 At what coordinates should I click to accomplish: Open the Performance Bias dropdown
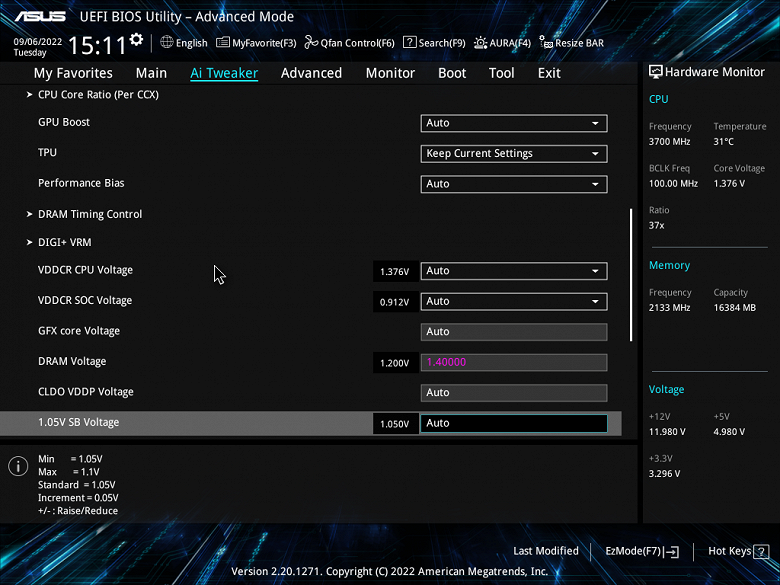(514, 184)
